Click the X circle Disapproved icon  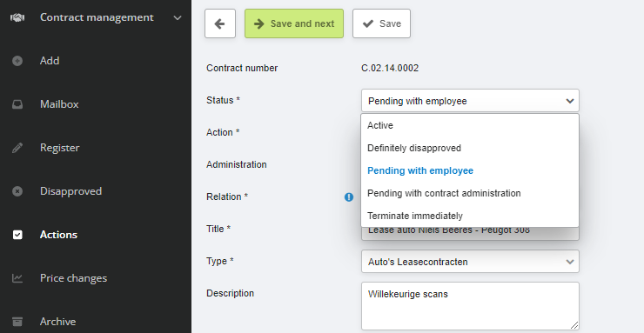(x=17, y=191)
